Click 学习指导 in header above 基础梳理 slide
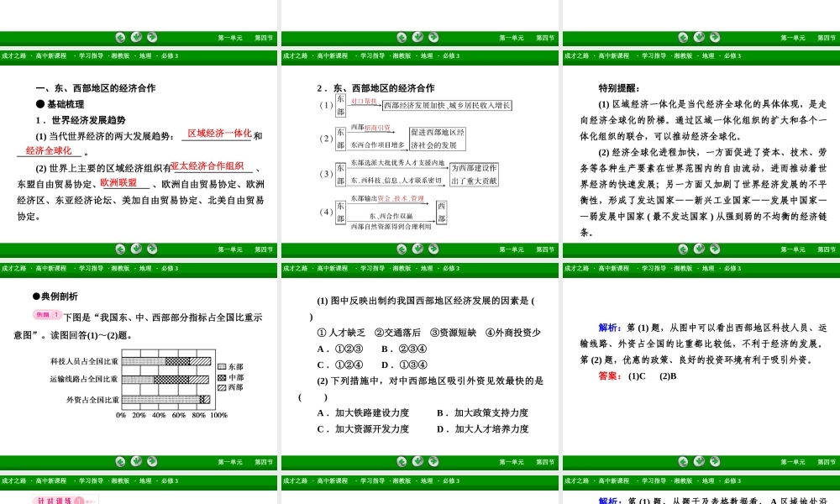 (90, 56)
